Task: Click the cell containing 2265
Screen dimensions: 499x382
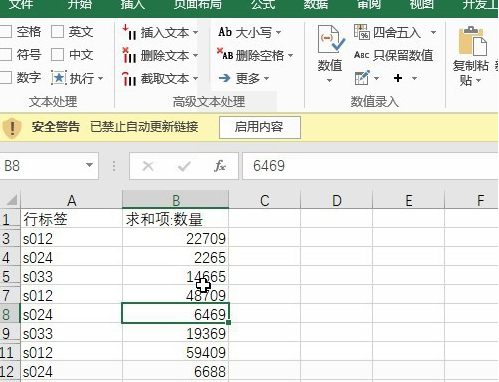Action: [x=176, y=257]
